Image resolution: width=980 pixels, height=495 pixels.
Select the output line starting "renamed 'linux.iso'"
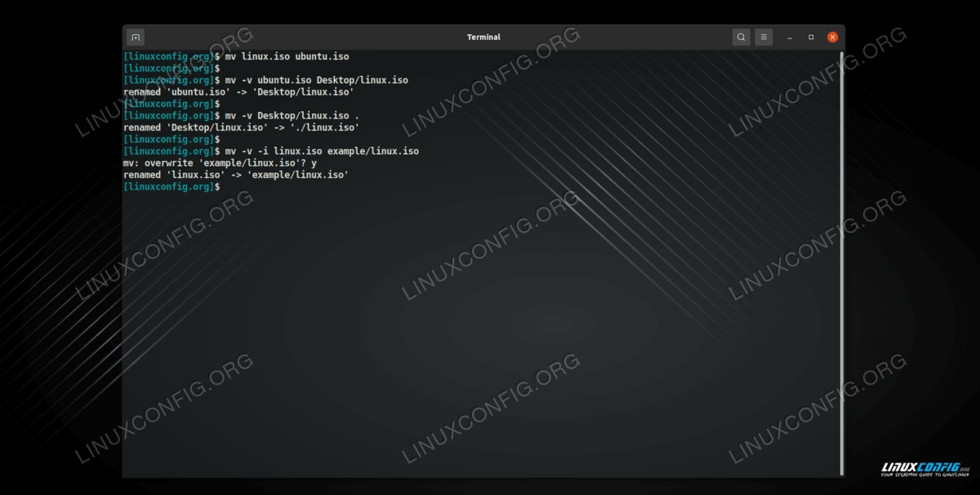tap(235, 175)
